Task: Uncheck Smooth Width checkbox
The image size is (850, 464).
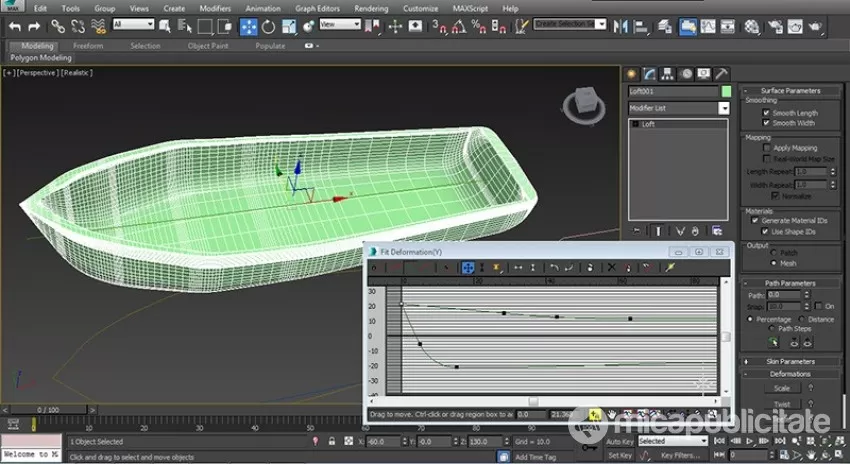Action: click(766, 123)
